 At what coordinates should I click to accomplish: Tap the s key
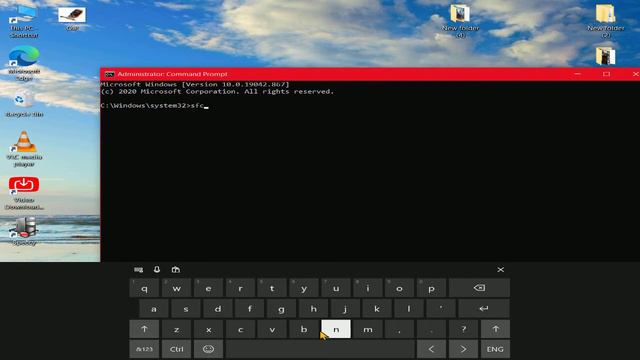pos(186,309)
